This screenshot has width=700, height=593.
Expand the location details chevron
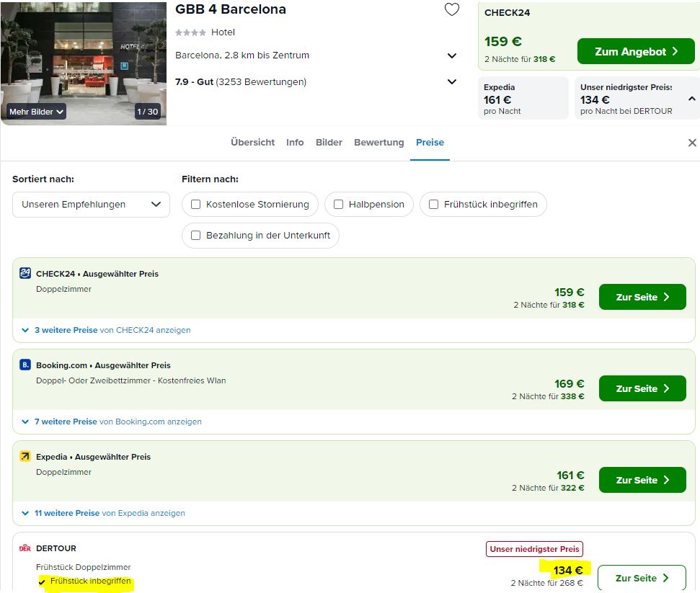coord(452,55)
